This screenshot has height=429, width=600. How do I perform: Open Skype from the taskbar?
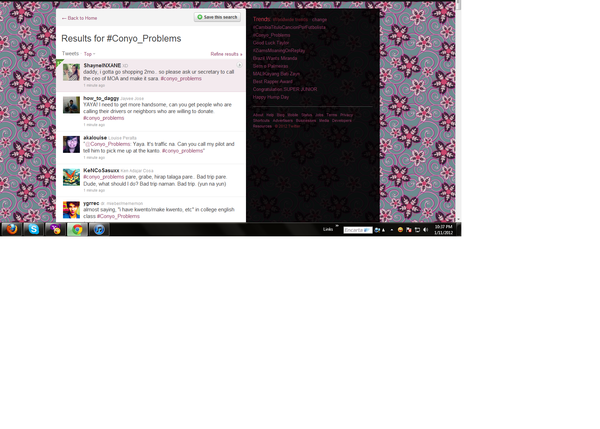[34, 229]
